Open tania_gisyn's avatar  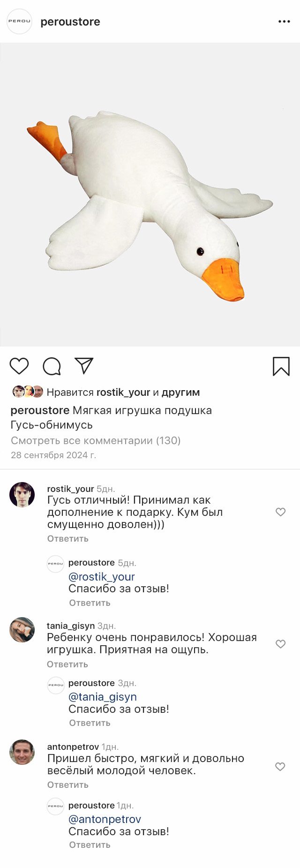(22, 630)
